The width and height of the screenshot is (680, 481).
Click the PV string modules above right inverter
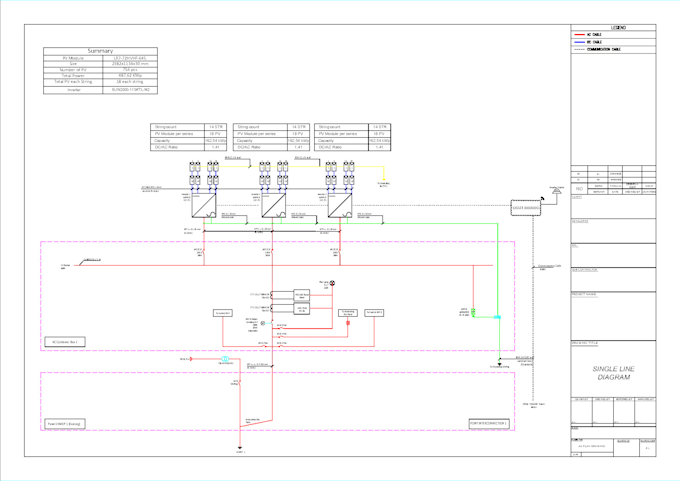[340, 173]
